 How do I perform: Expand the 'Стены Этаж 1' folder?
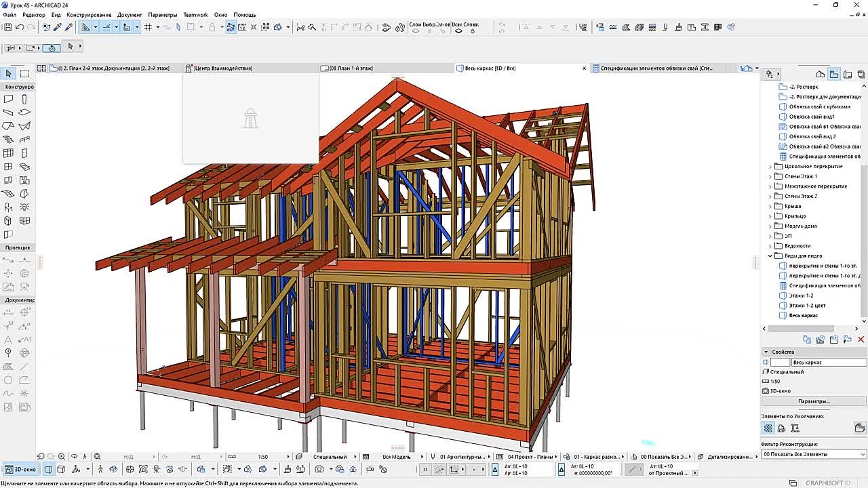tap(770, 176)
